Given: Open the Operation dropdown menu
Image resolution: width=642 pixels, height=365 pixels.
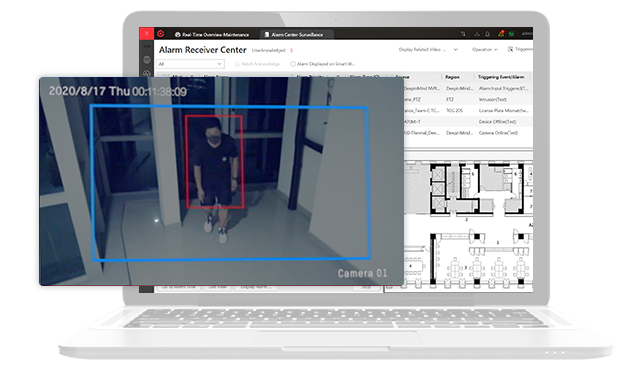Looking at the screenshot, I should pos(484,50).
